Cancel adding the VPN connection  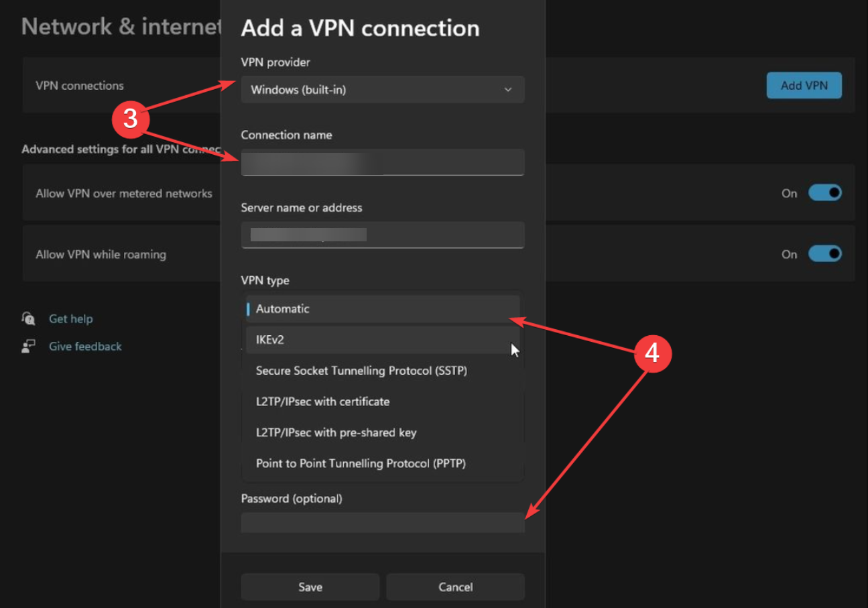point(455,587)
